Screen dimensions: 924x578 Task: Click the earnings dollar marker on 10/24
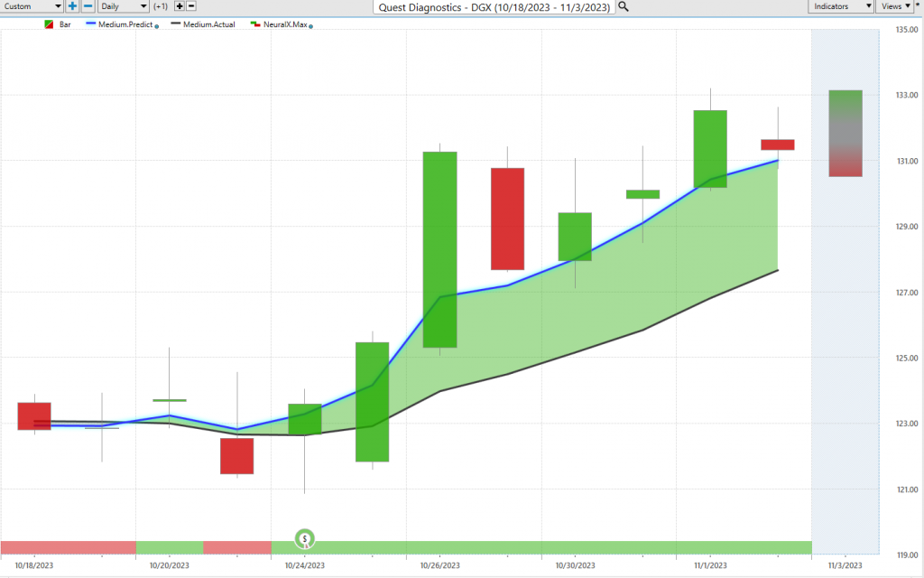click(x=305, y=538)
